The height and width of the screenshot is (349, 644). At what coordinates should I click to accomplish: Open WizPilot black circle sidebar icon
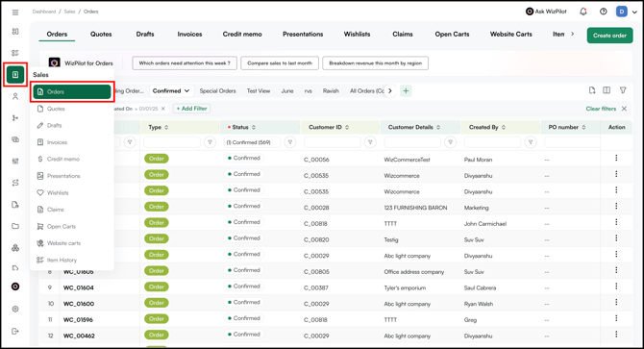click(15, 287)
